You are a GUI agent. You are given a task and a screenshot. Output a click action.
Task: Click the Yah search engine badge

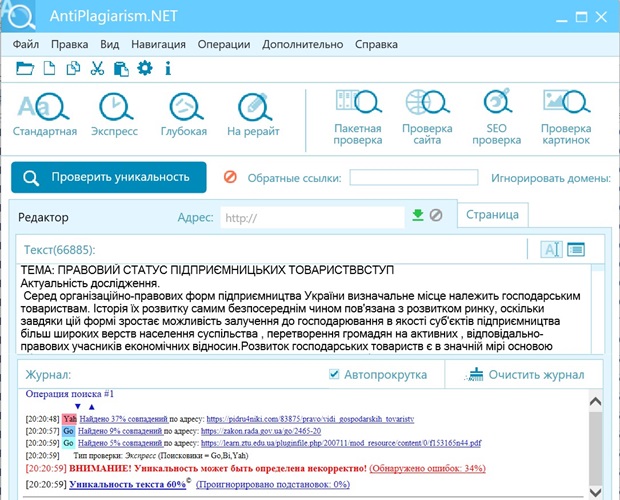coord(70,419)
